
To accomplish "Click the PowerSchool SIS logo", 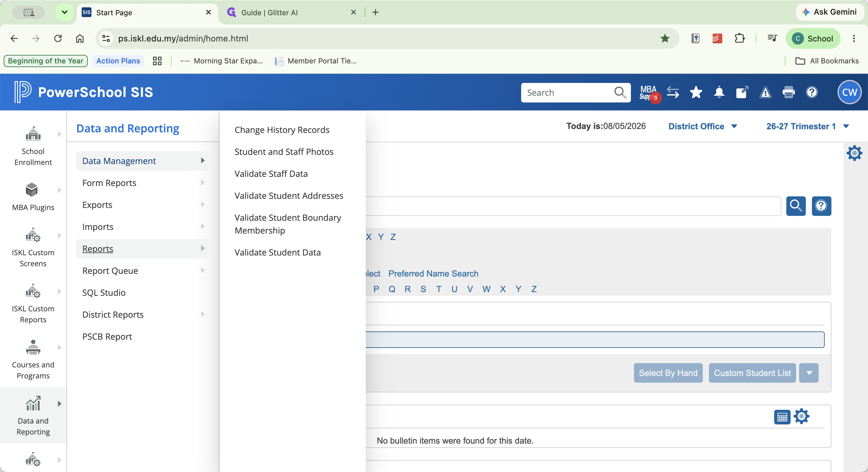I will 84,92.
